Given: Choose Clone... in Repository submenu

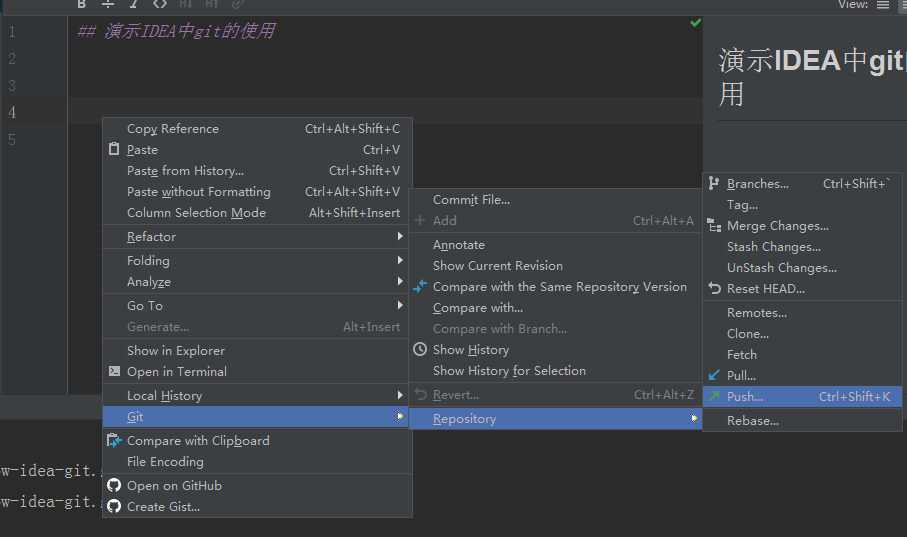Looking at the screenshot, I should tap(803, 333).
